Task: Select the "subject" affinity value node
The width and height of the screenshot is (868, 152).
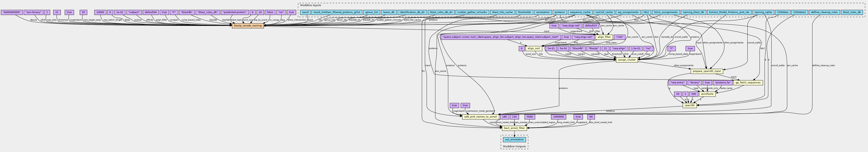Action: click(x=134, y=12)
